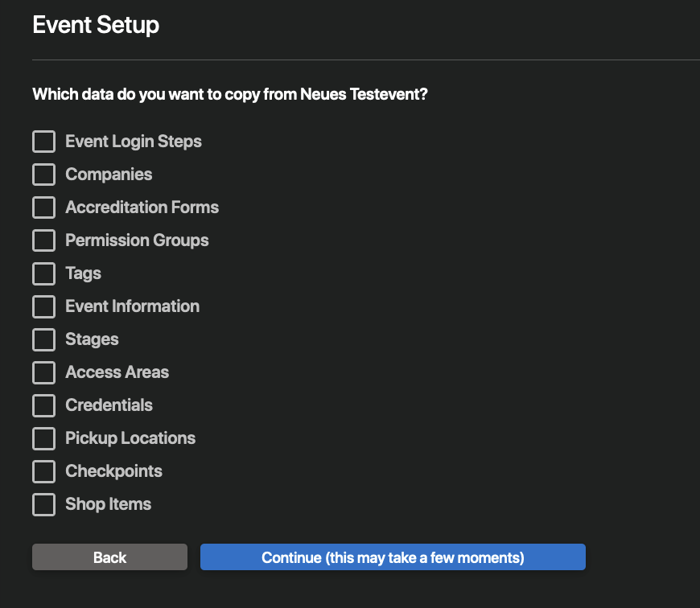Toggle the Tags checkbox
Screen dimensions: 700x608
(x=43, y=273)
